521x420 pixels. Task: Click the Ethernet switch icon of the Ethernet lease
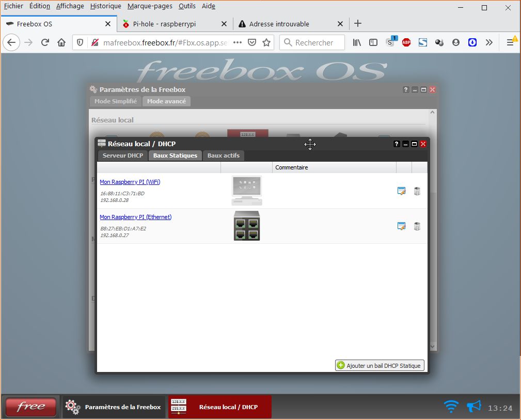pos(246,225)
